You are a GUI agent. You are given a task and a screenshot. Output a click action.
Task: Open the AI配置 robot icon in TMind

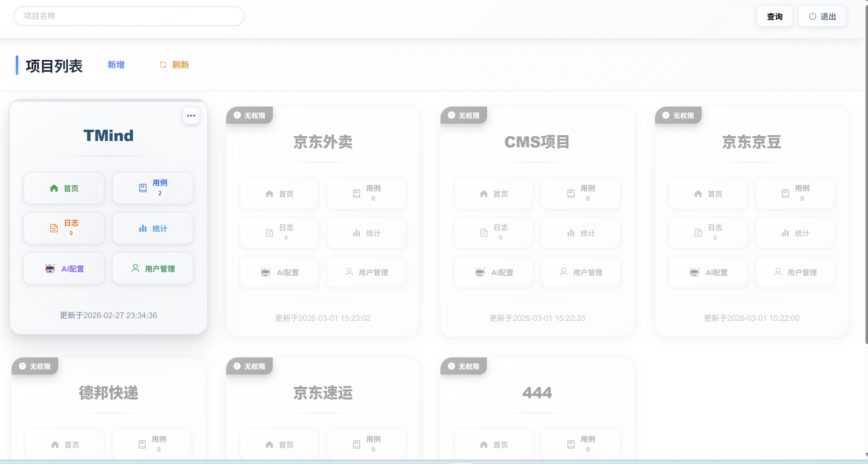point(64,268)
